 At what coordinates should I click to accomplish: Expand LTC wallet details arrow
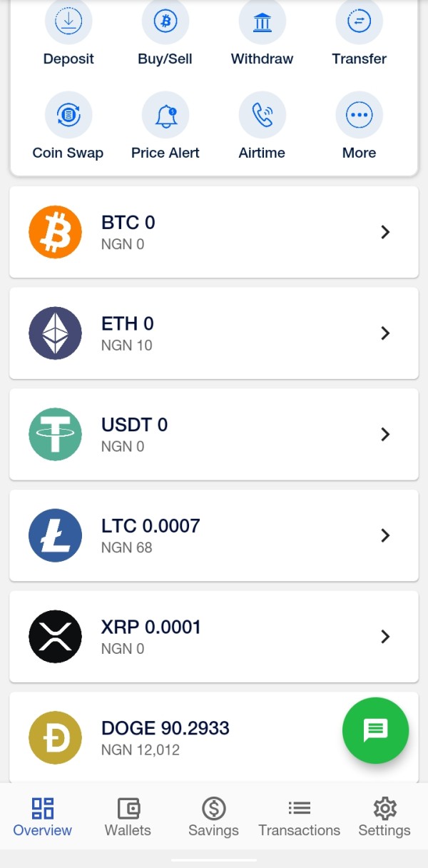385,535
